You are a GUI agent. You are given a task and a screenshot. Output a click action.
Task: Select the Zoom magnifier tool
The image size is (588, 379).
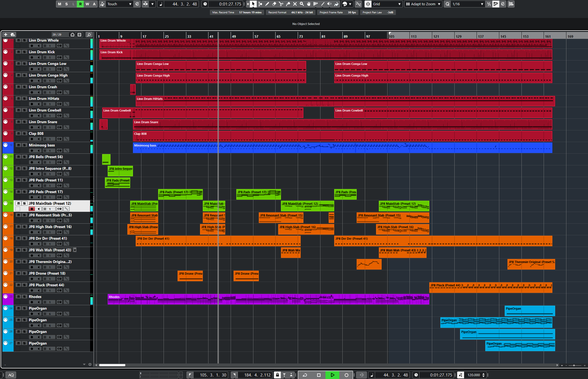click(302, 4)
